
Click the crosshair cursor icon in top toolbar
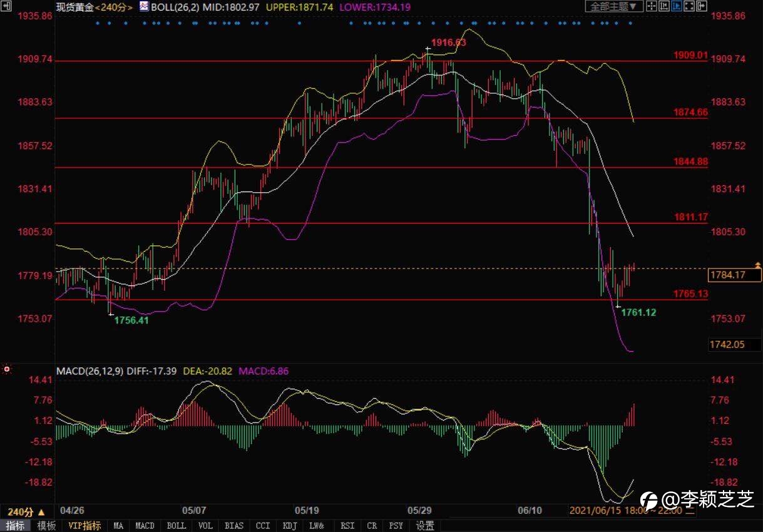pyautogui.click(x=652, y=6)
